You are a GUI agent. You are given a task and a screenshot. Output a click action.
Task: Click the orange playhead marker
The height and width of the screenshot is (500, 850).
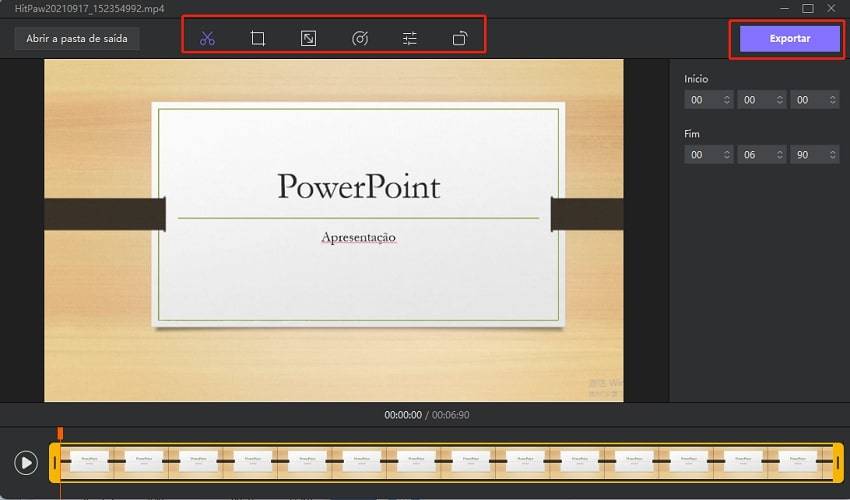tap(60, 433)
